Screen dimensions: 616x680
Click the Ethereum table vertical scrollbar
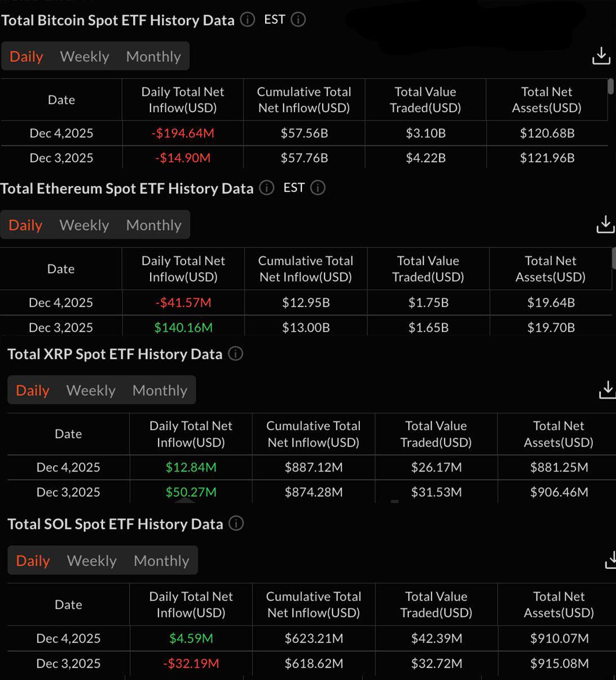click(x=614, y=258)
